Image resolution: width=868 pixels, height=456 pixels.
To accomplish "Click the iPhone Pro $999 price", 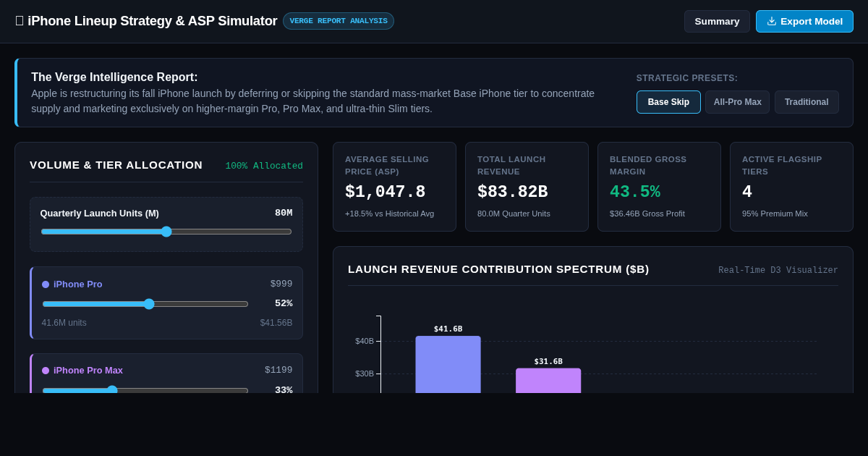I will tap(281, 284).
